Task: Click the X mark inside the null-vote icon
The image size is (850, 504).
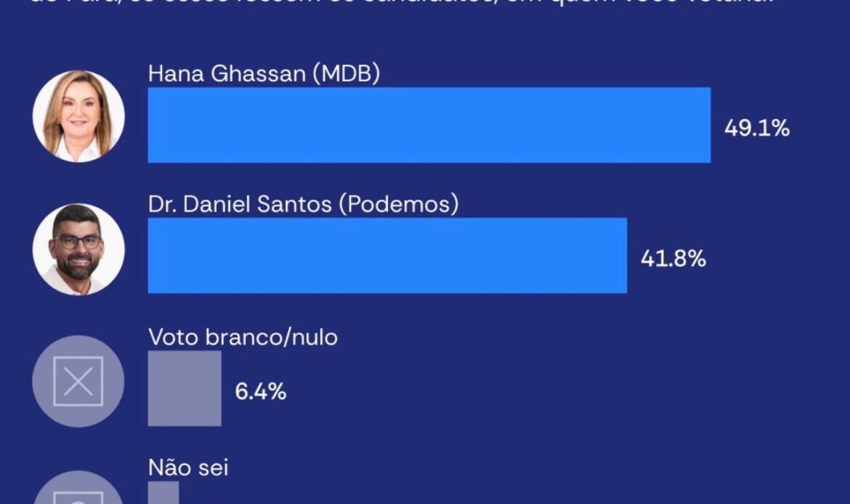Action: [x=78, y=381]
